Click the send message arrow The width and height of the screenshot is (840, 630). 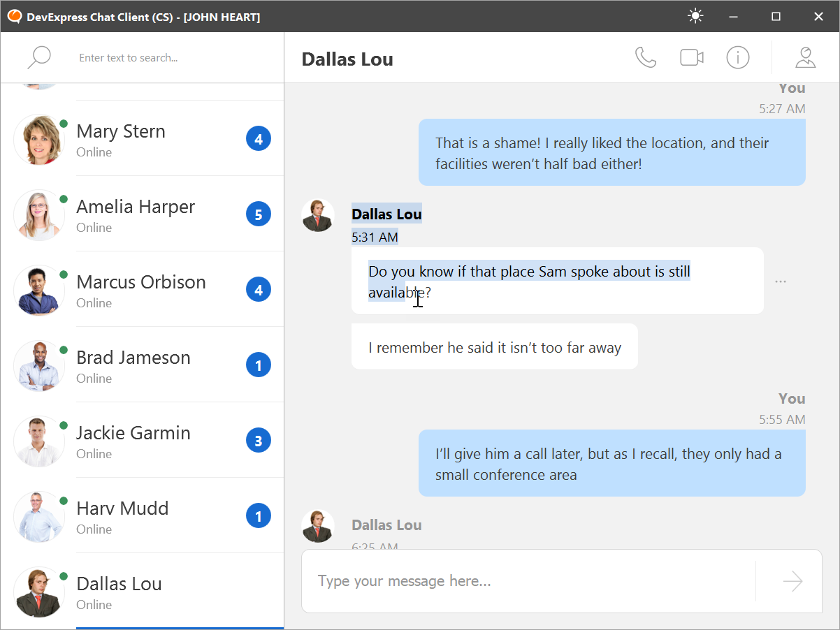[792, 580]
